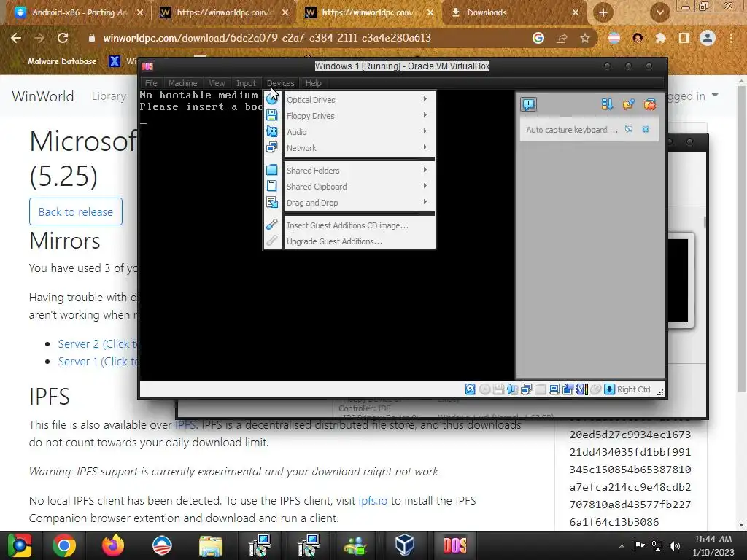
Task: Bookmark this page with star icon
Action: (585, 38)
